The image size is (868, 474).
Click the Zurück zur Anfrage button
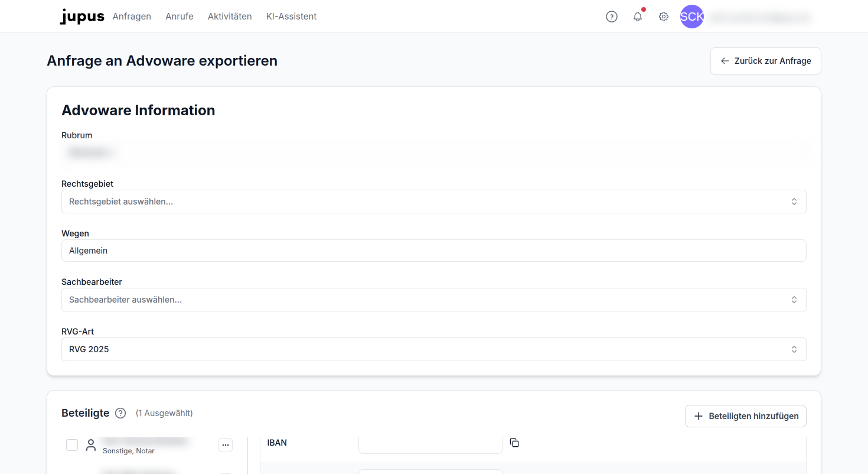(x=766, y=61)
